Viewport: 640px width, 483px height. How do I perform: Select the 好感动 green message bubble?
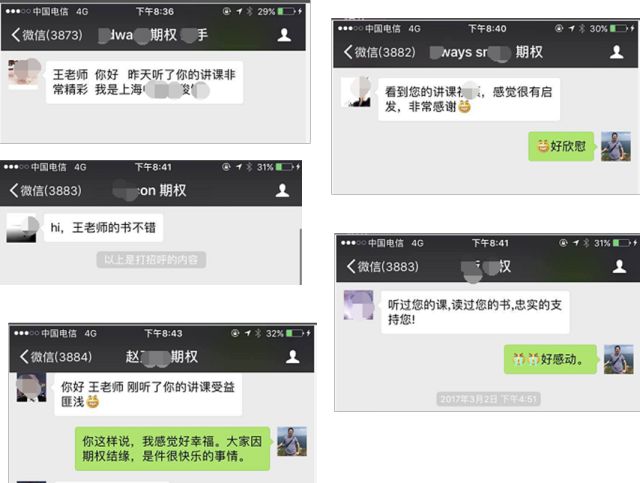pyautogui.click(x=551, y=359)
